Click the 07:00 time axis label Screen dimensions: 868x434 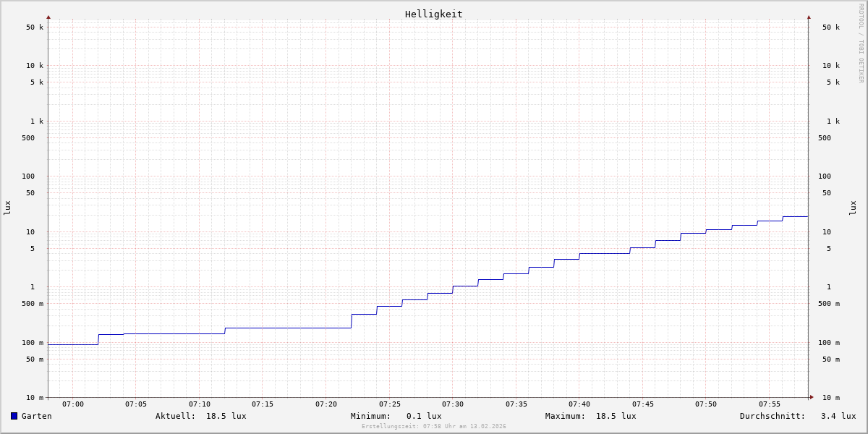point(73,404)
